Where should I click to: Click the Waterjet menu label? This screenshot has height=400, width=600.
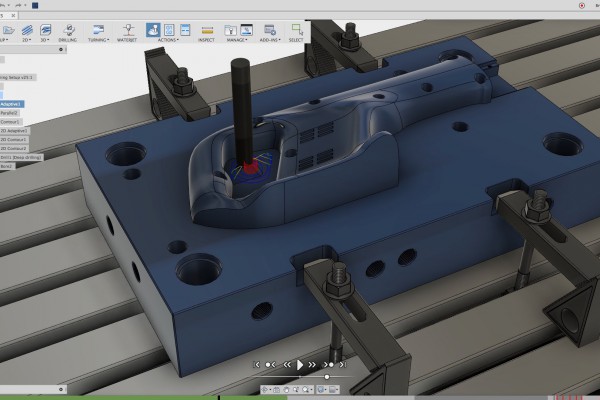click(127, 40)
